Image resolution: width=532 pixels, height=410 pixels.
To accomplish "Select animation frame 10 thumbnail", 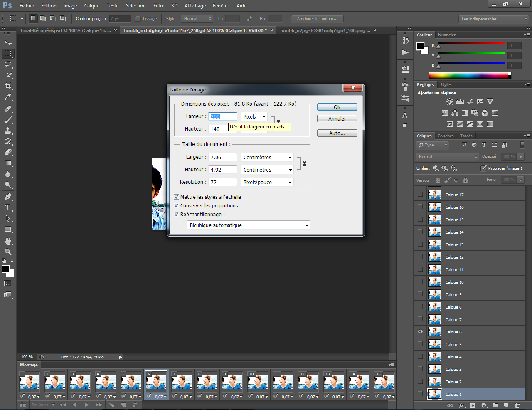I will pyautogui.click(x=257, y=382).
